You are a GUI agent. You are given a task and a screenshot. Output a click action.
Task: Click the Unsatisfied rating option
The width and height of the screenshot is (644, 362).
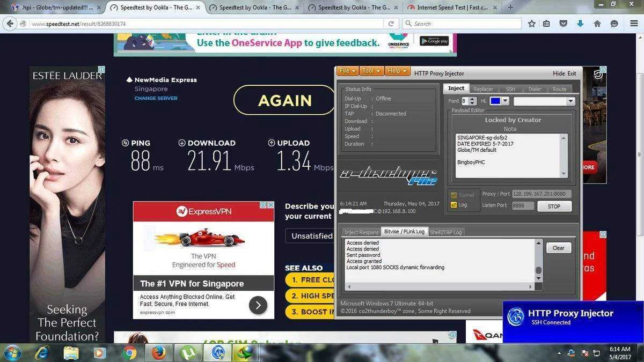(309, 236)
